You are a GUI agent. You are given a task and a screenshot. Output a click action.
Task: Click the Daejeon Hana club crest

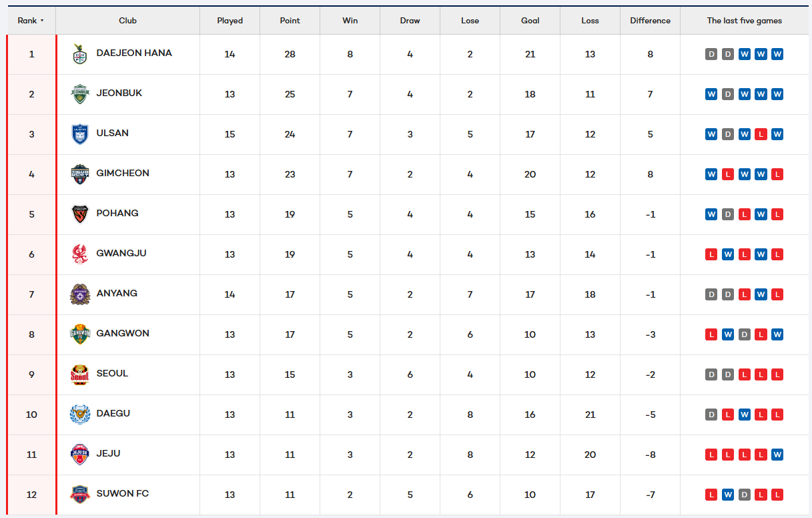tap(80, 54)
